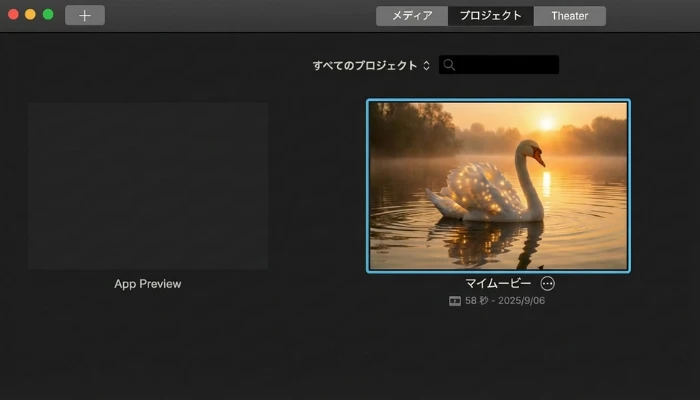Click the マイムービー project title text

click(498, 283)
